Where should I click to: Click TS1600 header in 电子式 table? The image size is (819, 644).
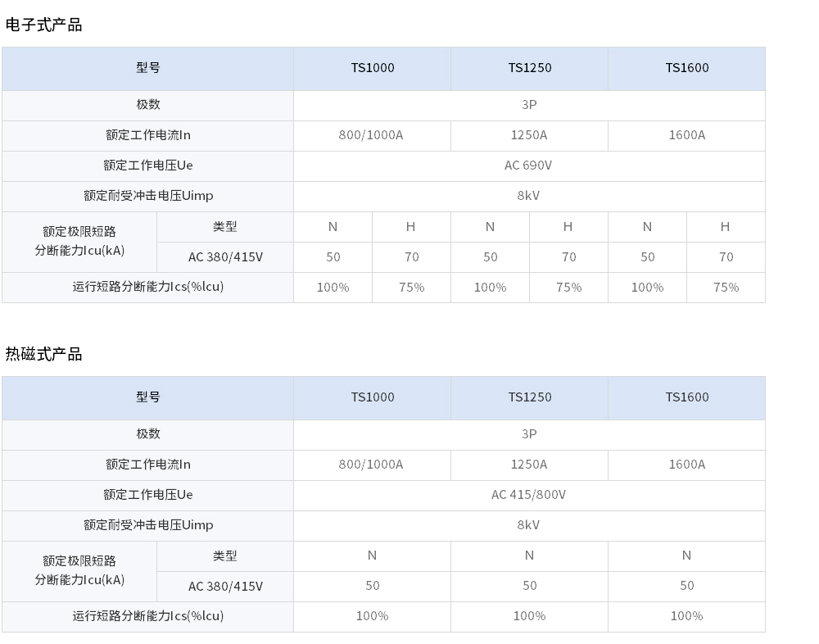tap(687, 68)
